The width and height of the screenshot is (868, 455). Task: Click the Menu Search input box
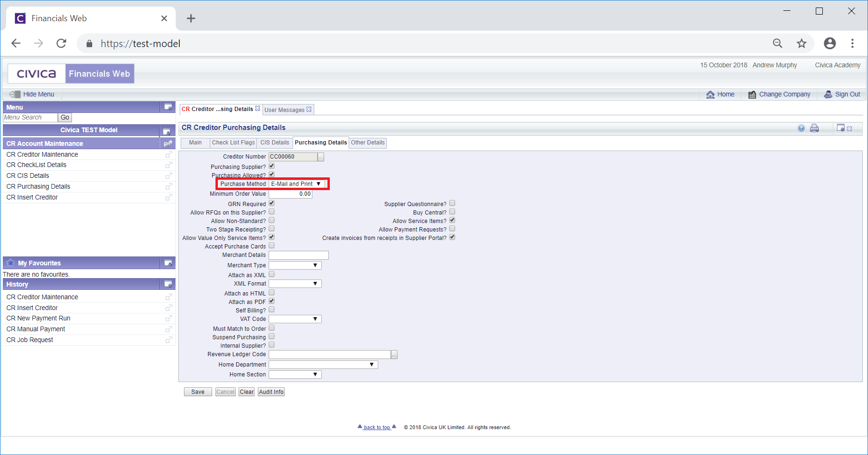coord(31,118)
